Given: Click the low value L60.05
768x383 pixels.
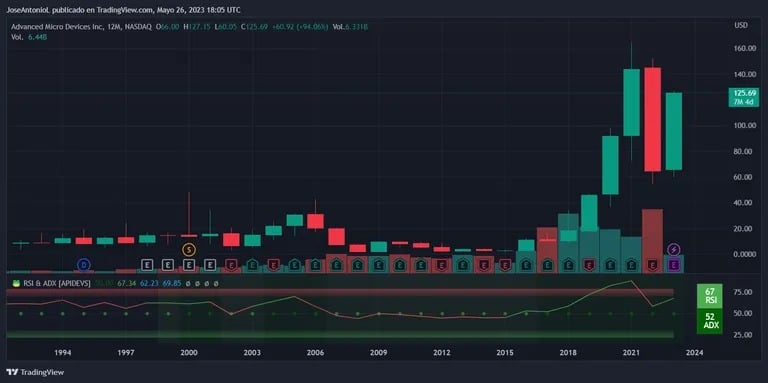Looking at the screenshot, I should click(226, 26).
